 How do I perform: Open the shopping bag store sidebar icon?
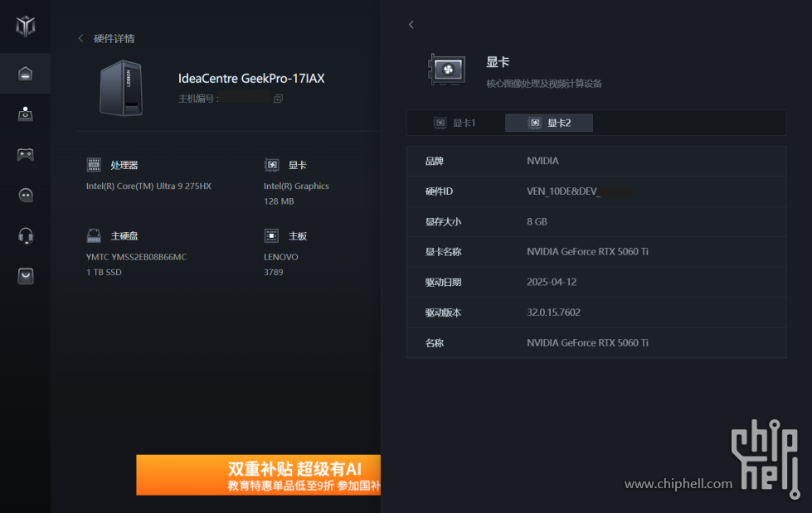point(26,276)
